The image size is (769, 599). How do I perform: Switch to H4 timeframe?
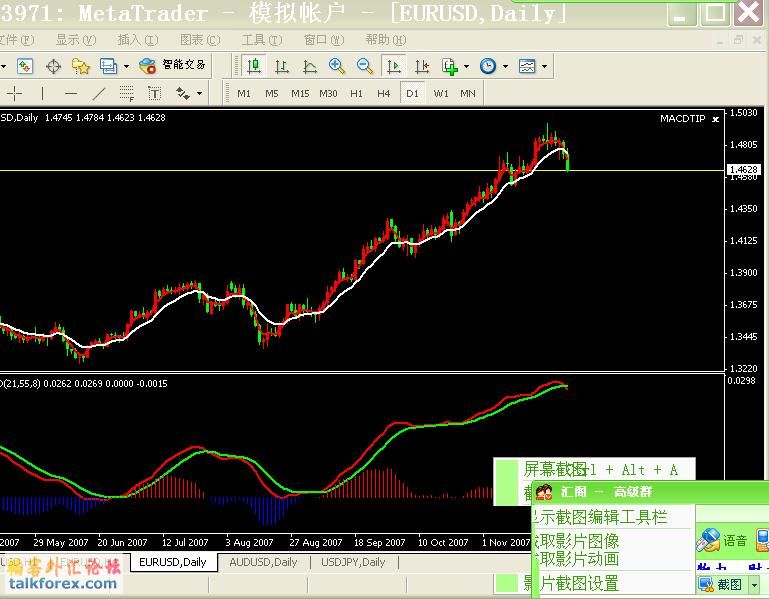pos(384,93)
